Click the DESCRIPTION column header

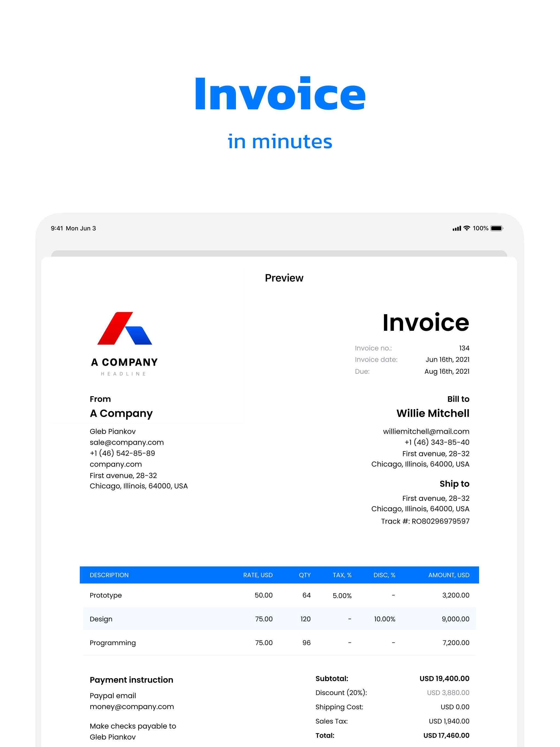(109, 575)
